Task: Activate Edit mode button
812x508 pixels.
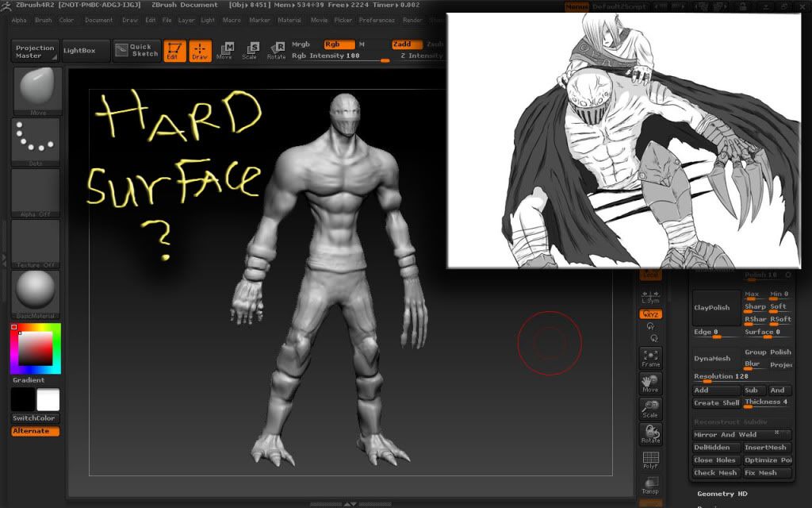Action: pos(174,52)
